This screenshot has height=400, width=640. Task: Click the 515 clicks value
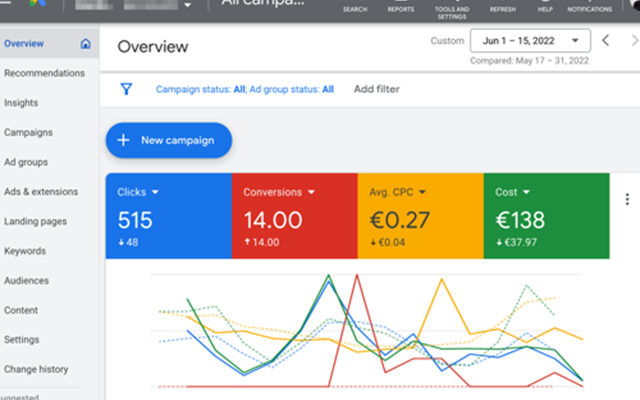coord(135,220)
